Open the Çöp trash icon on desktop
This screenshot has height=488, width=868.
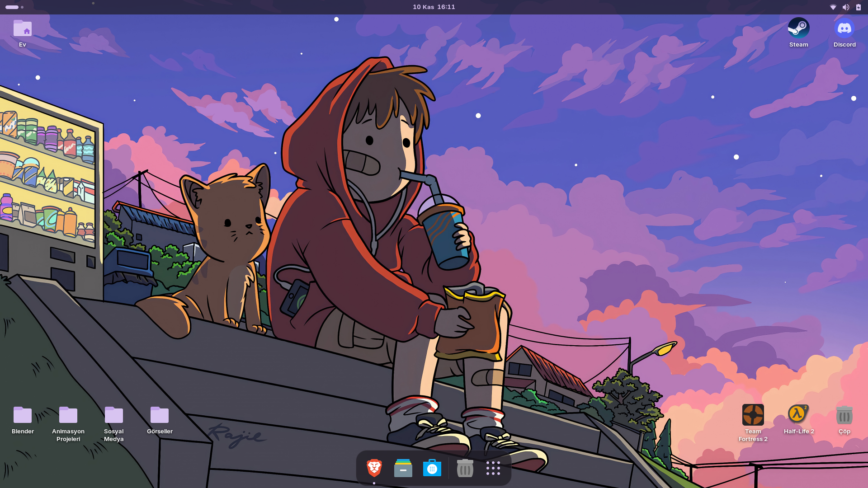pyautogui.click(x=844, y=415)
